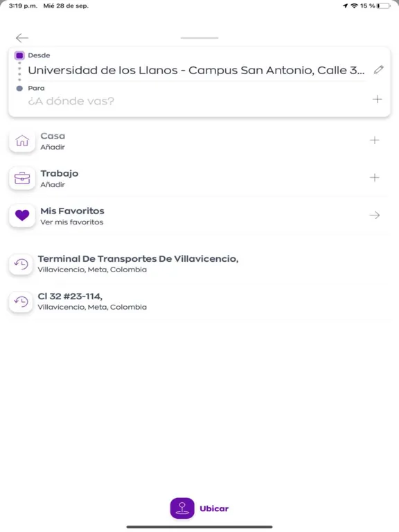Open the Ver mis favoritos link

point(72,222)
